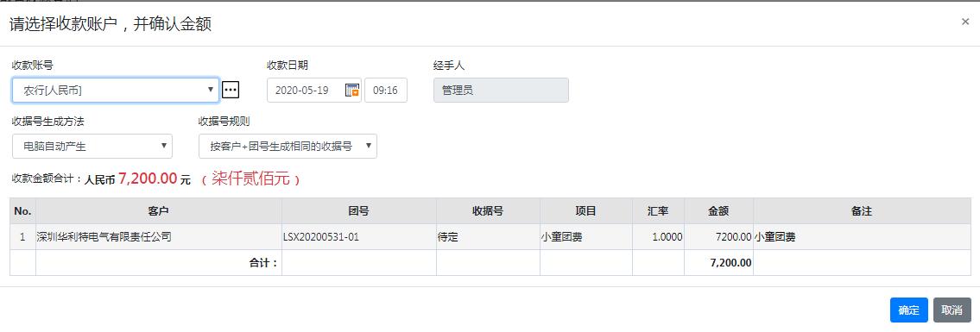Click the 09:16 time field

coord(386,90)
